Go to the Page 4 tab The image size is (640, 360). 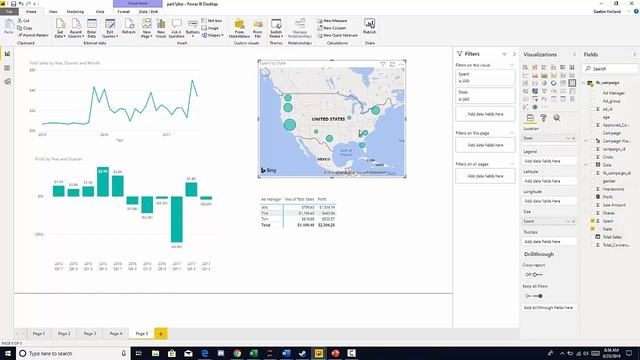pyautogui.click(x=116, y=333)
